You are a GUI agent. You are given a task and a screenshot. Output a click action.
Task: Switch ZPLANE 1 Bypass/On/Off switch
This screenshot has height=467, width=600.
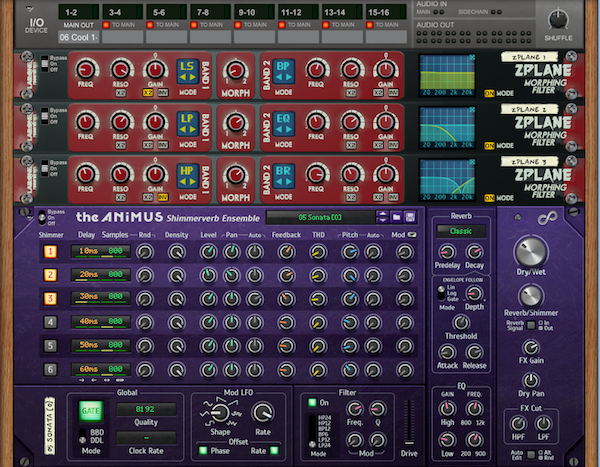pos(45,64)
